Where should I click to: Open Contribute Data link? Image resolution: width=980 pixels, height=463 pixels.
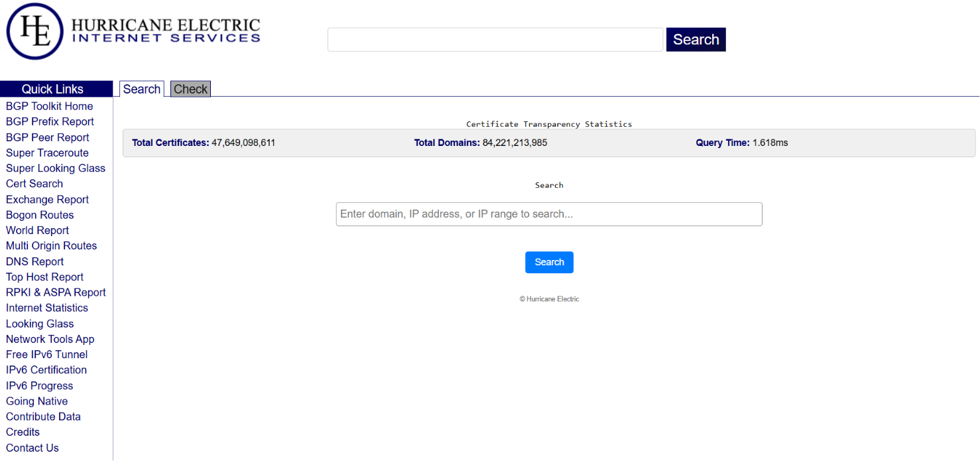tap(43, 417)
